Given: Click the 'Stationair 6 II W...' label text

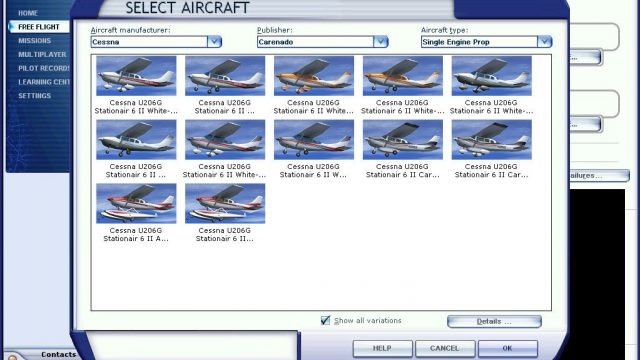Looking at the screenshot, I should tap(313, 175).
